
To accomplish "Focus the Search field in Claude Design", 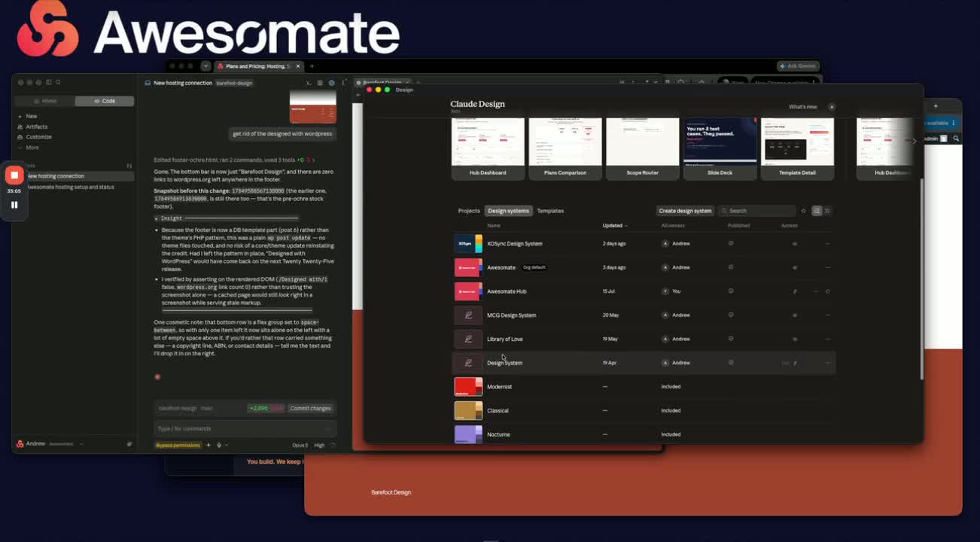I will 756,211.
